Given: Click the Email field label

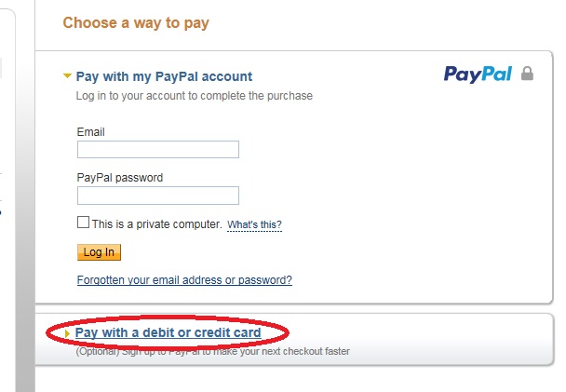Looking at the screenshot, I should click(90, 131).
